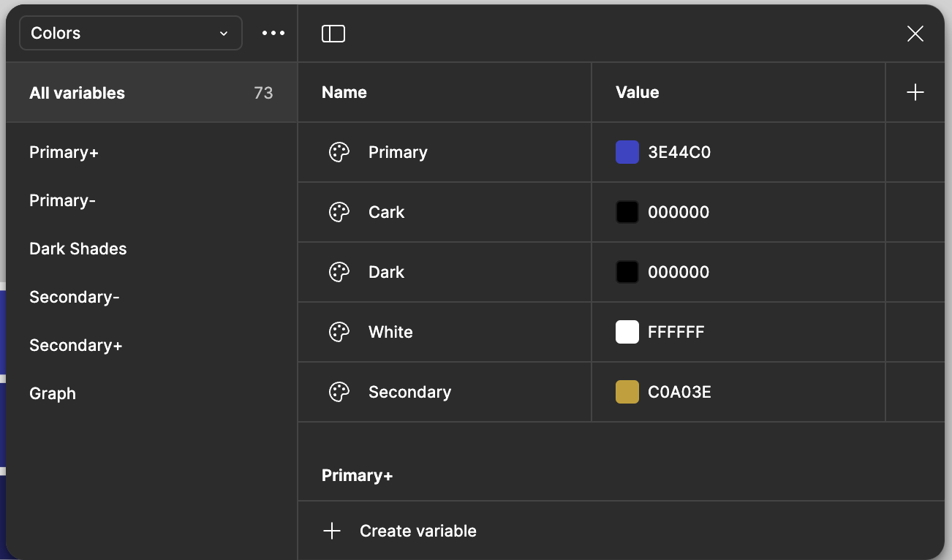
Task: Click the gold C0A03E color swatch
Action: (x=627, y=392)
